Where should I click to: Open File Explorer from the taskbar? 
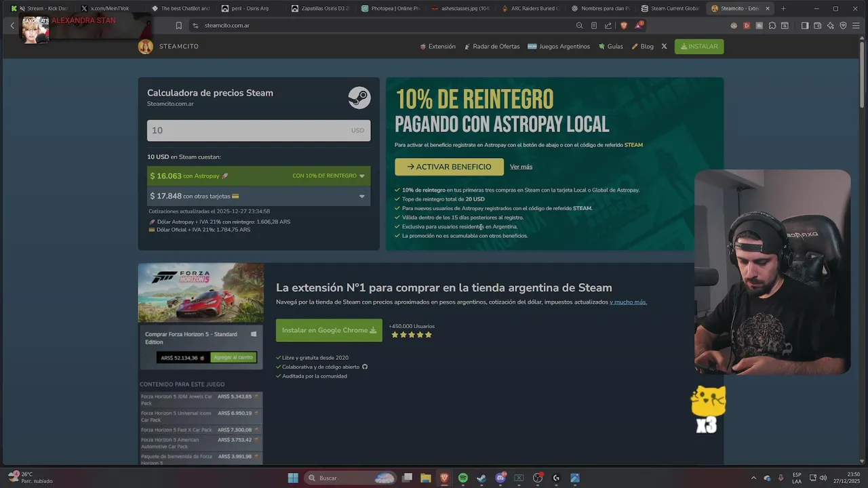426,478
